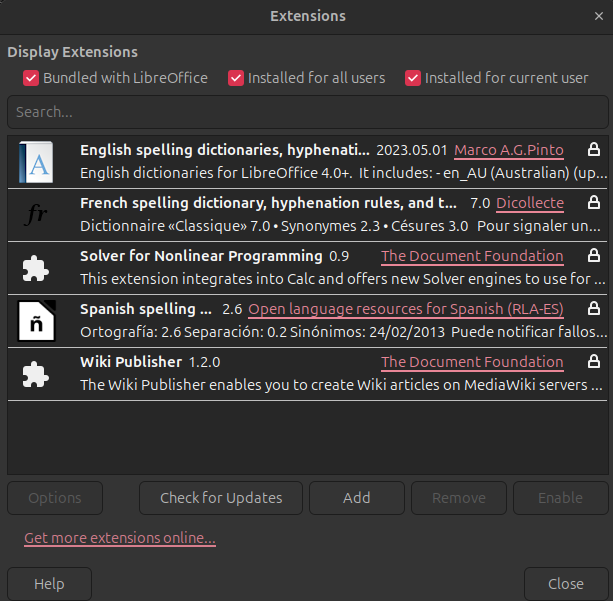Viewport: 613px width, 601px height.
Task: Uncheck Bundled with LibreOffice checkbox
Action: point(31,78)
